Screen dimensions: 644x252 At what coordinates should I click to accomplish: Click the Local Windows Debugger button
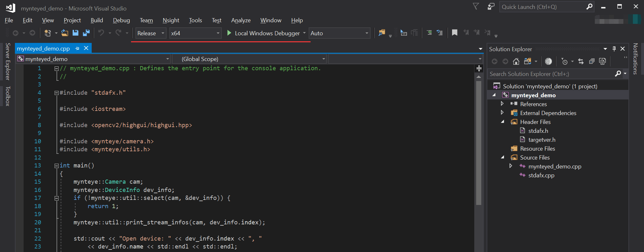264,33
